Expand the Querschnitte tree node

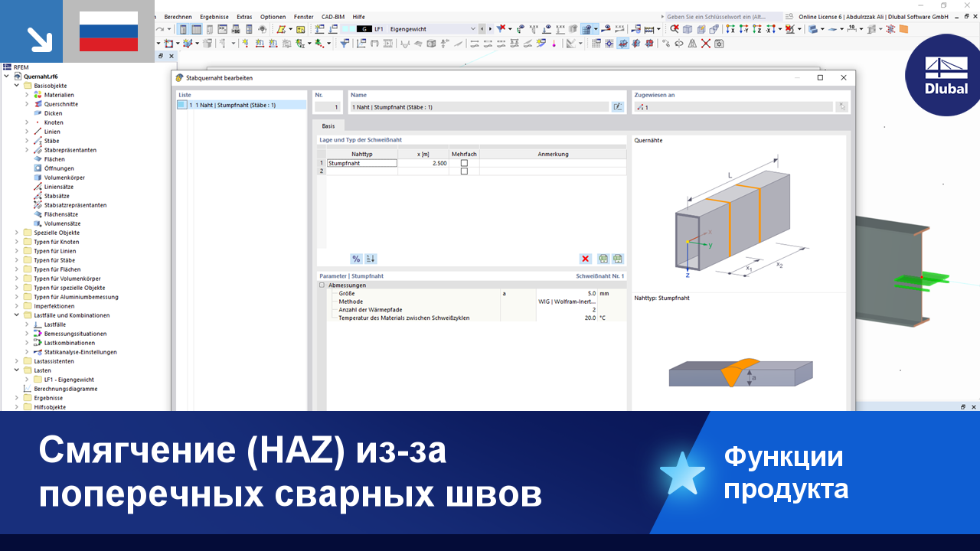pyautogui.click(x=27, y=104)
